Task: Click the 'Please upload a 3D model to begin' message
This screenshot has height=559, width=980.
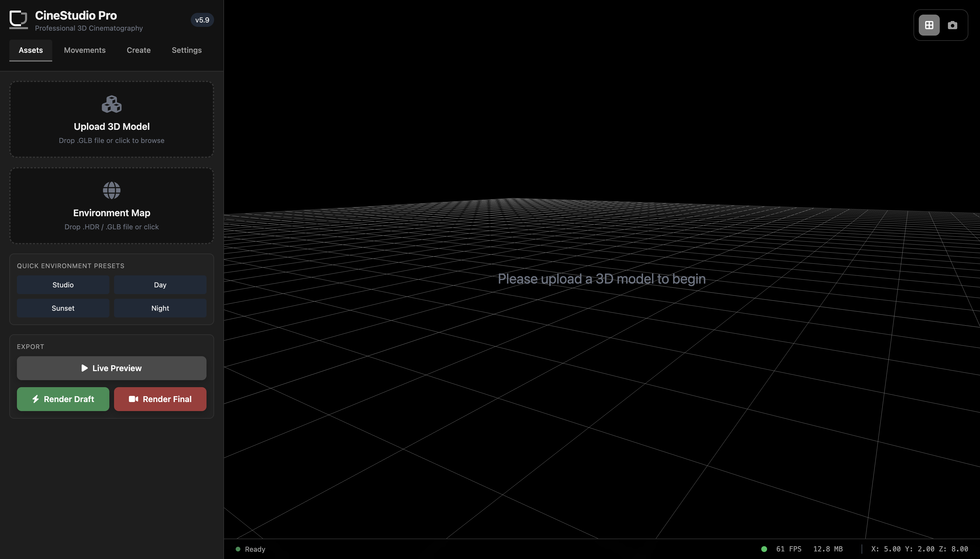Action: (602, 279)
